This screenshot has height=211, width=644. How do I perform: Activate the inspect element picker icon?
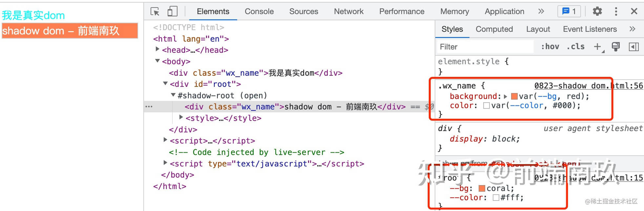coord(155,11)
